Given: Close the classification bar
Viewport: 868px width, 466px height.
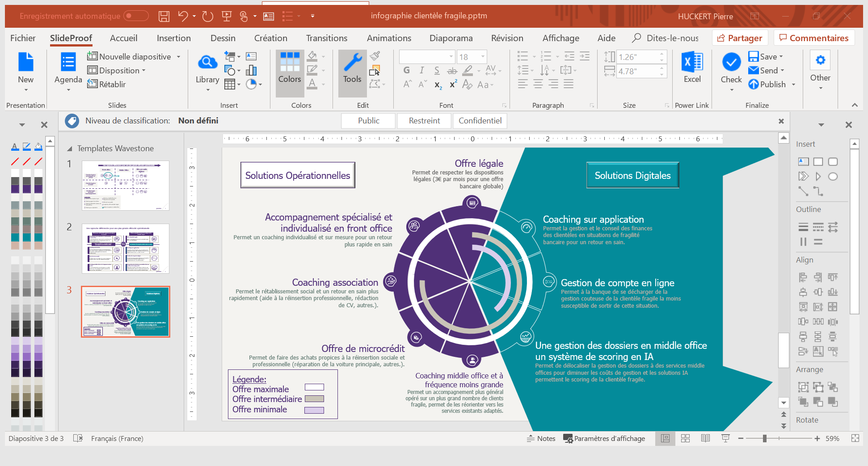Looking at the screenshot, I should click(x=781, y=121).
